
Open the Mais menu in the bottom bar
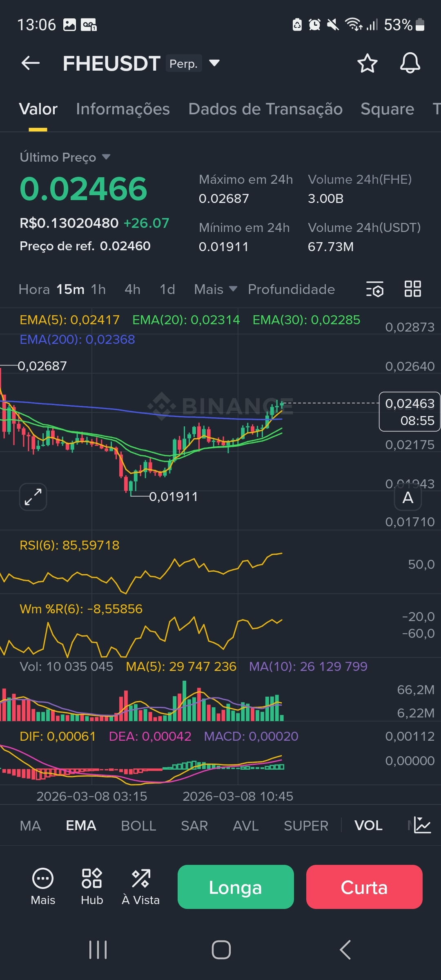click(x=43, y=886)
